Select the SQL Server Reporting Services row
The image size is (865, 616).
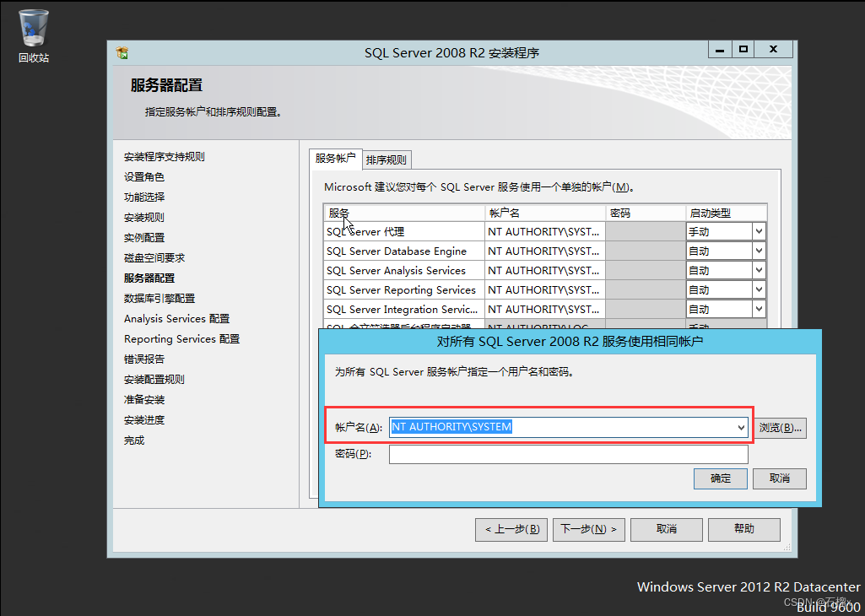(404, 289)
